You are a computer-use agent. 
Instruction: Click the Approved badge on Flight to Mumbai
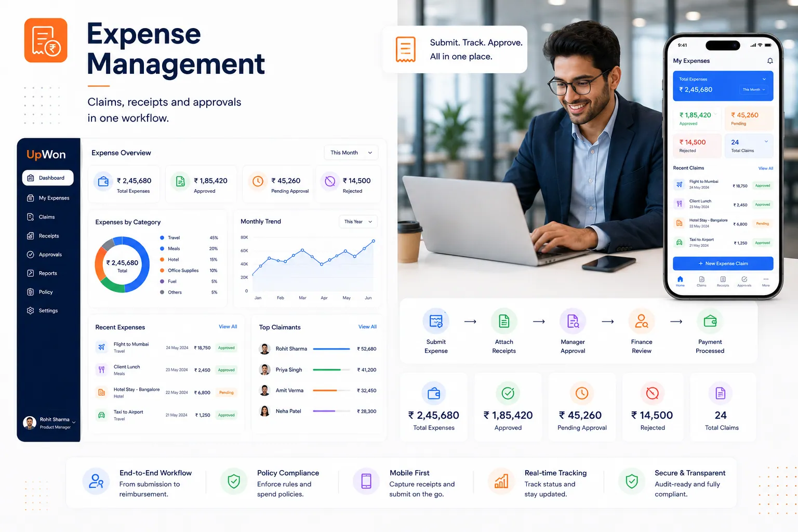(227, 348)
